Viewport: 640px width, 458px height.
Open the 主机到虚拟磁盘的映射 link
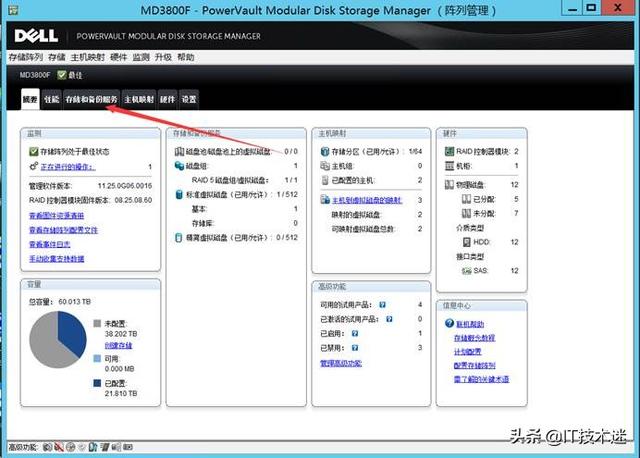coord(367,200)
